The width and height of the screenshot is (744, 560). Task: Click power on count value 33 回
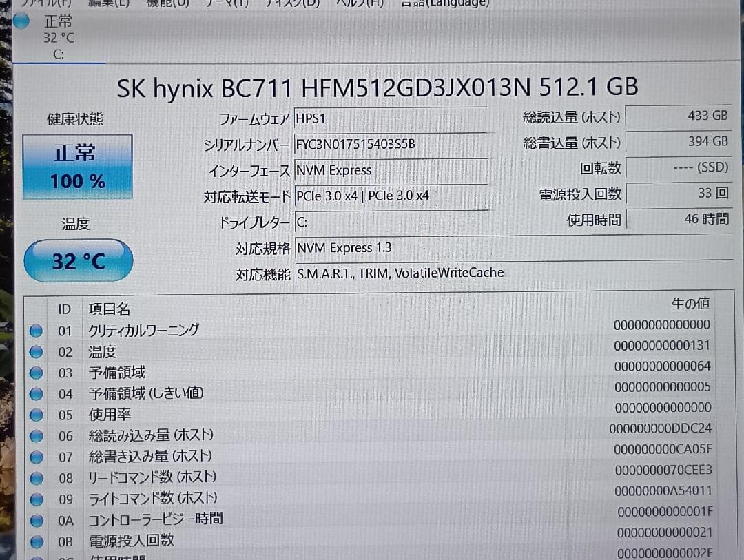(679, 193)
